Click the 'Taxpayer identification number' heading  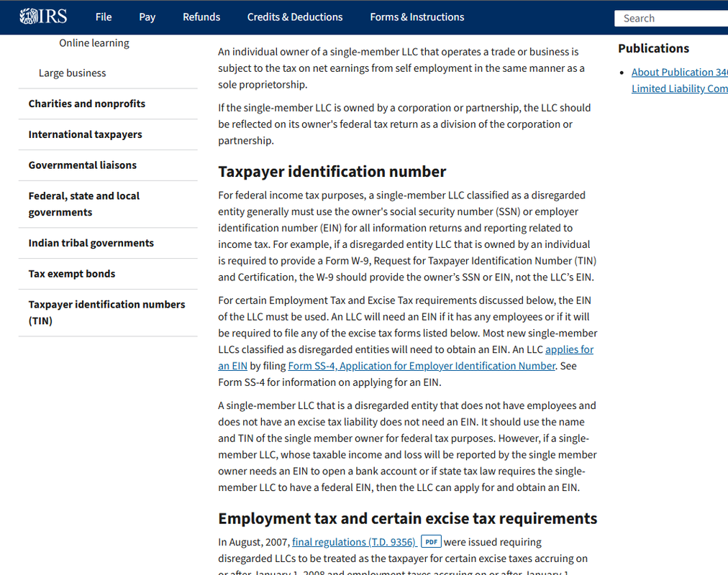(332, 172)
